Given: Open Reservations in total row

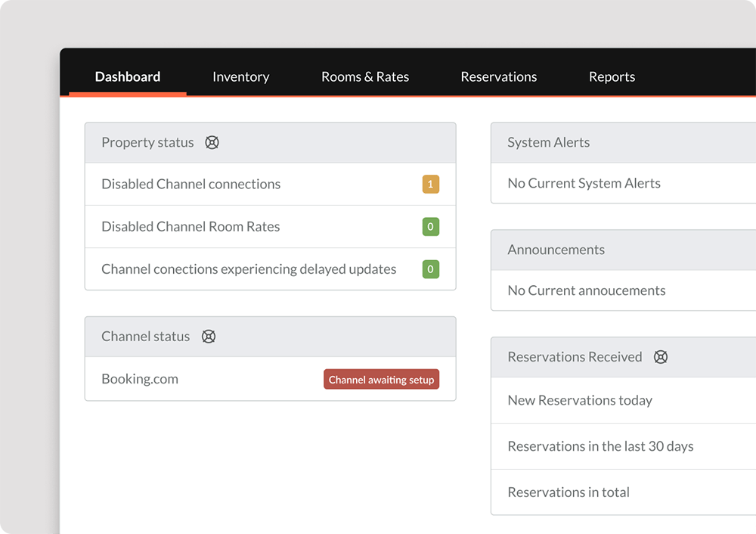Looking at the screenshot, I should (x=569, y=492).
